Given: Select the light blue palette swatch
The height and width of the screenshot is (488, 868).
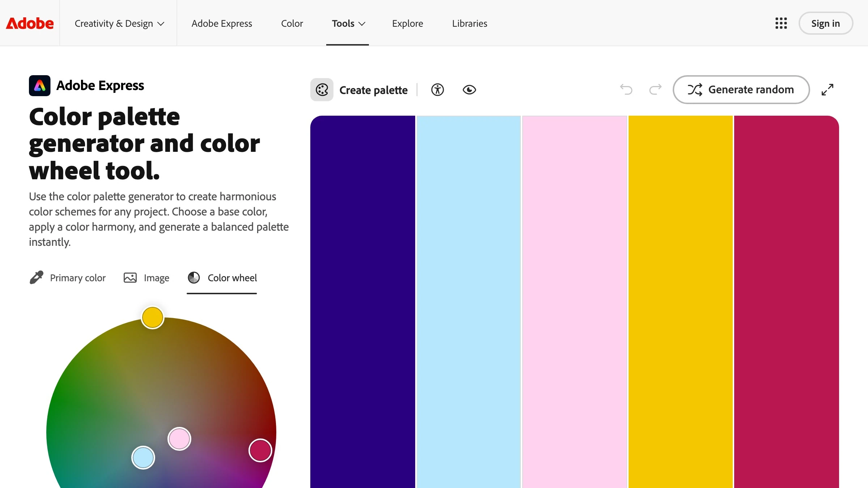Looking at the screenshot, I should click(469, 302).
